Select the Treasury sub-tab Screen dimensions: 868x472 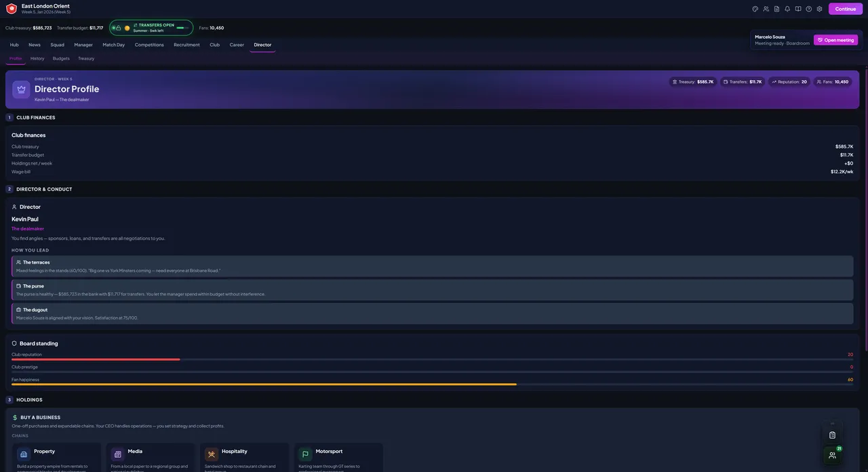pyautogui.click(x=86, y=58)
